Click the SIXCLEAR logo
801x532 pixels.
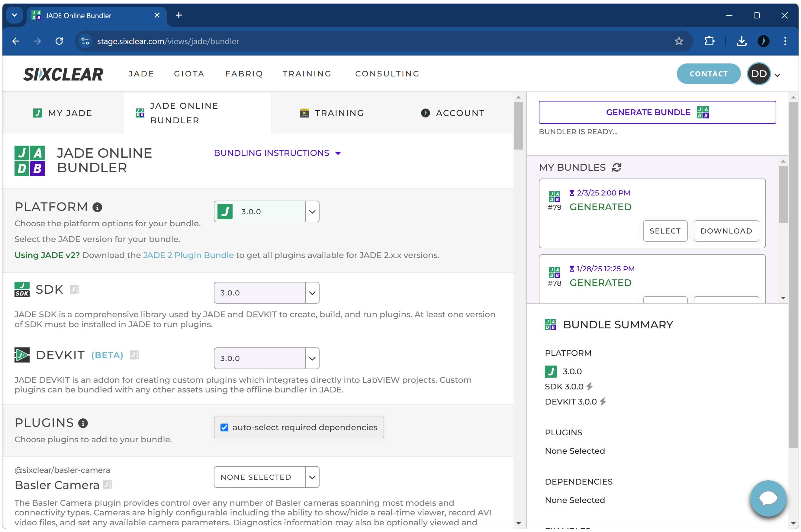coord(63,74)
